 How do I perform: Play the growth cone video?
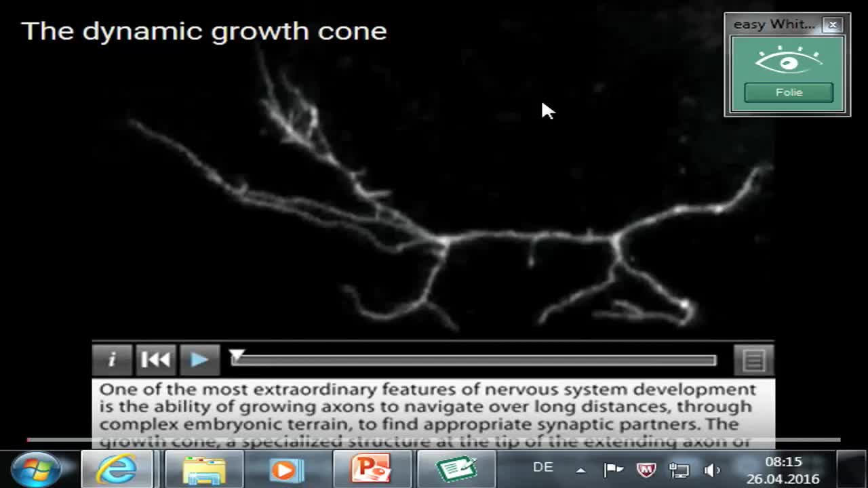(199, 359)
